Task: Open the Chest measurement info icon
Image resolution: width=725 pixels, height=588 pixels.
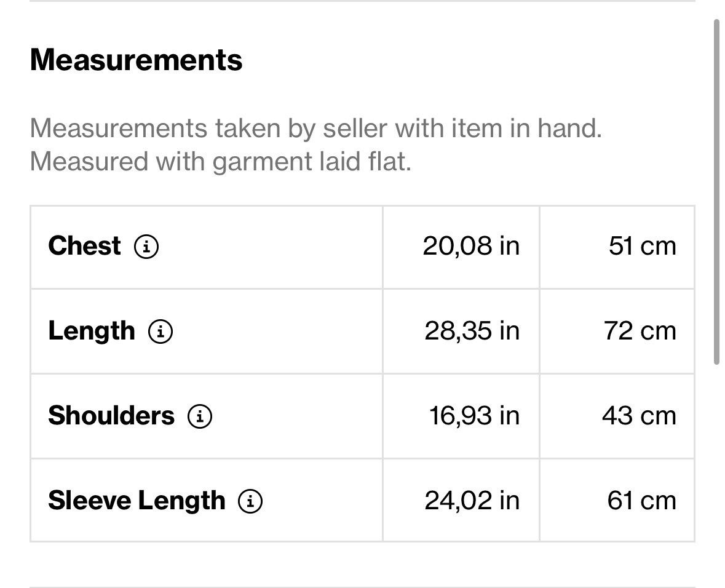Action: 146,246
